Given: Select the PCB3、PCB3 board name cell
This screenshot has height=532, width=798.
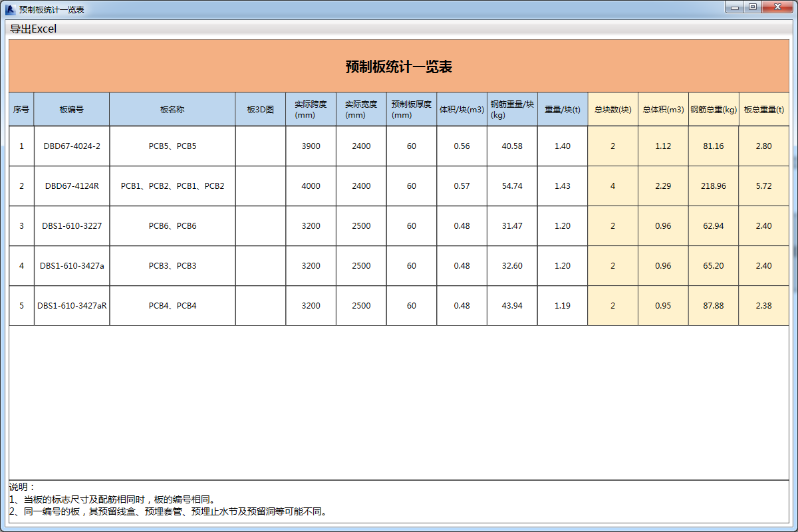Looking at the screenshot, I should (x=172, y=266).
